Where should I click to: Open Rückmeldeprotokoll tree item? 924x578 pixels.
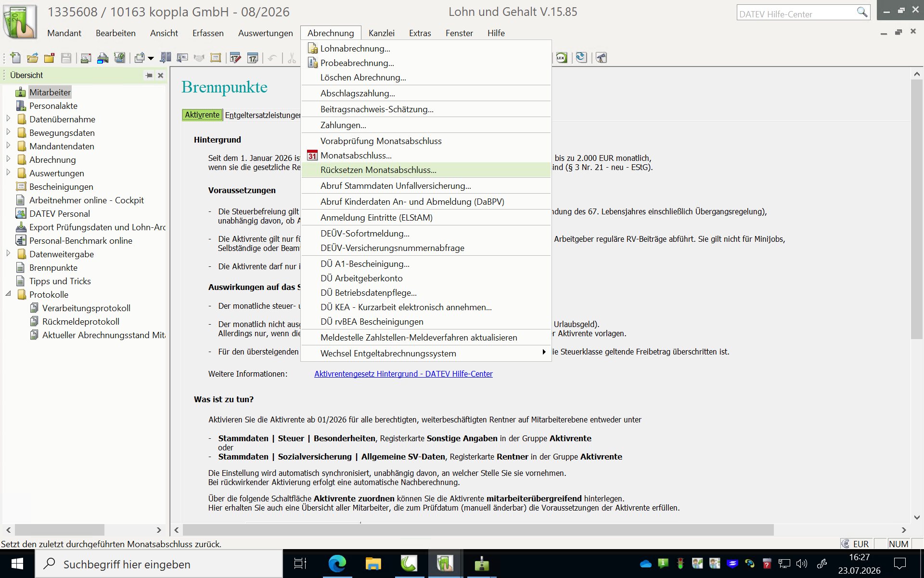click(x=80, y=321)
